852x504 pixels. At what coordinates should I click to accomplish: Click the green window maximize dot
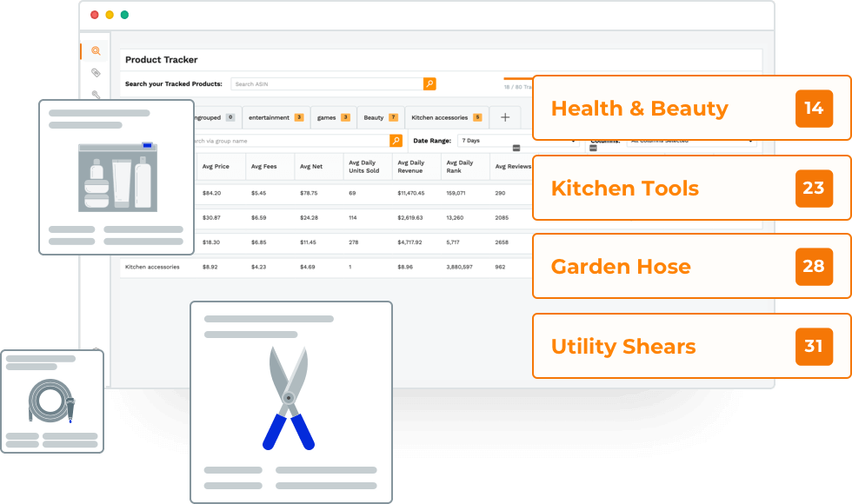pyautogui.click(x=124, y=15)
